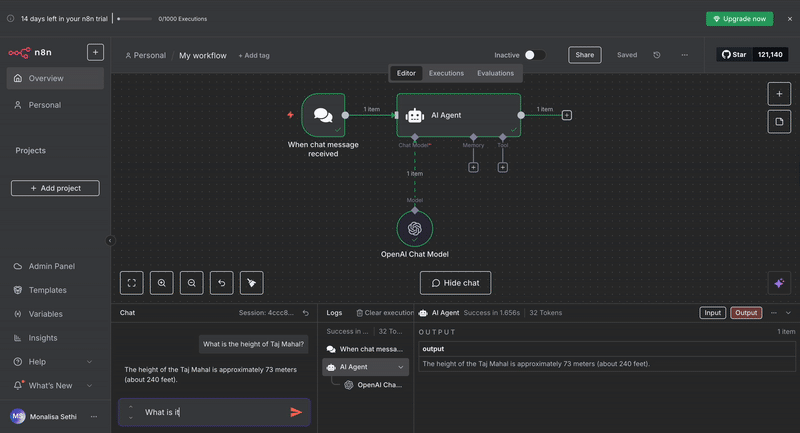The width and height of the screenshot is (800, 433).
Task: Open logs panel ellipsis options
Action: point(773,313)
